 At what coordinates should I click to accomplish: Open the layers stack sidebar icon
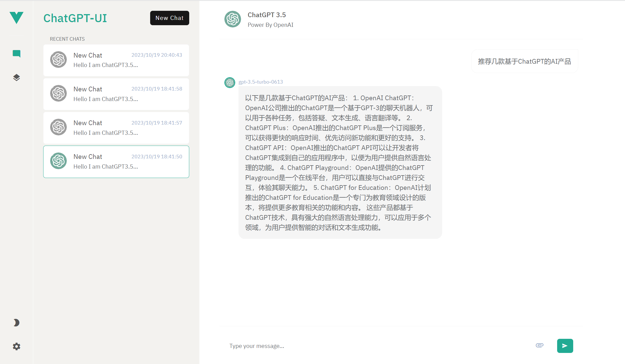pyautogui.click(x=17, y=78)
